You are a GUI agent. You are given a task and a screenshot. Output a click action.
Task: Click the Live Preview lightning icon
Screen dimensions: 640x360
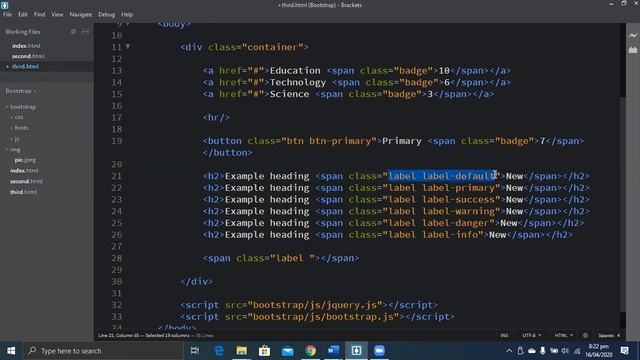[x=633, y=36]
